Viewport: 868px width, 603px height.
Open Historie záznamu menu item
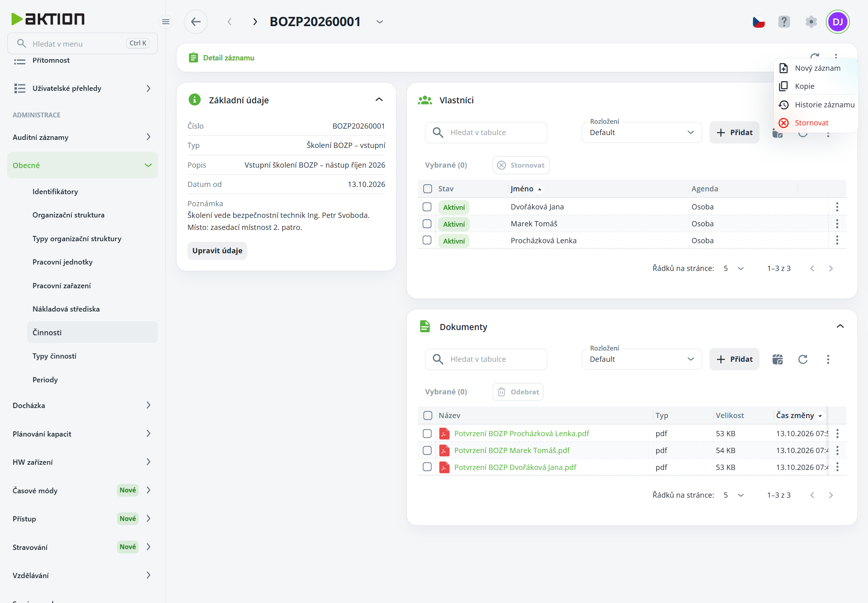pyautogui.click(x=816, y=105)
